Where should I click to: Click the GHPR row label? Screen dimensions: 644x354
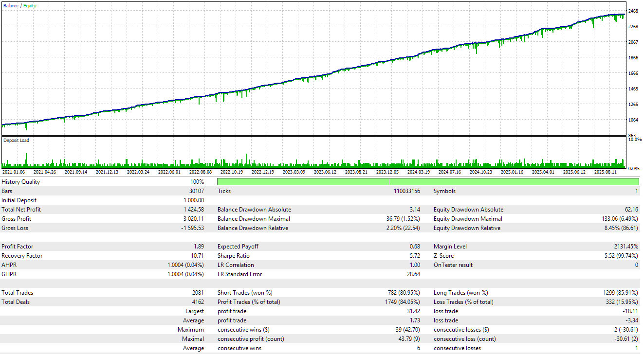pyautogui.click(x=9, y=274)
